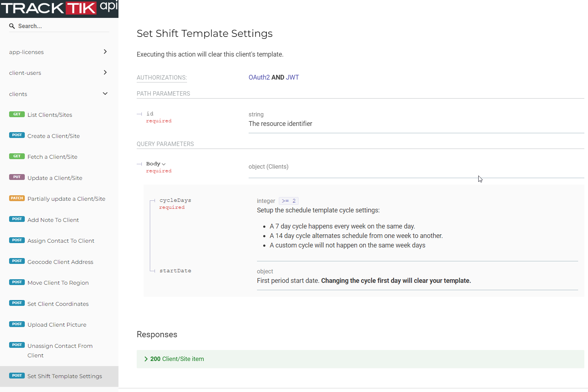The height and width of the screenshot is (392, 588).
Task: Expand the app-licenses section
Action: (x=105, y=52)
